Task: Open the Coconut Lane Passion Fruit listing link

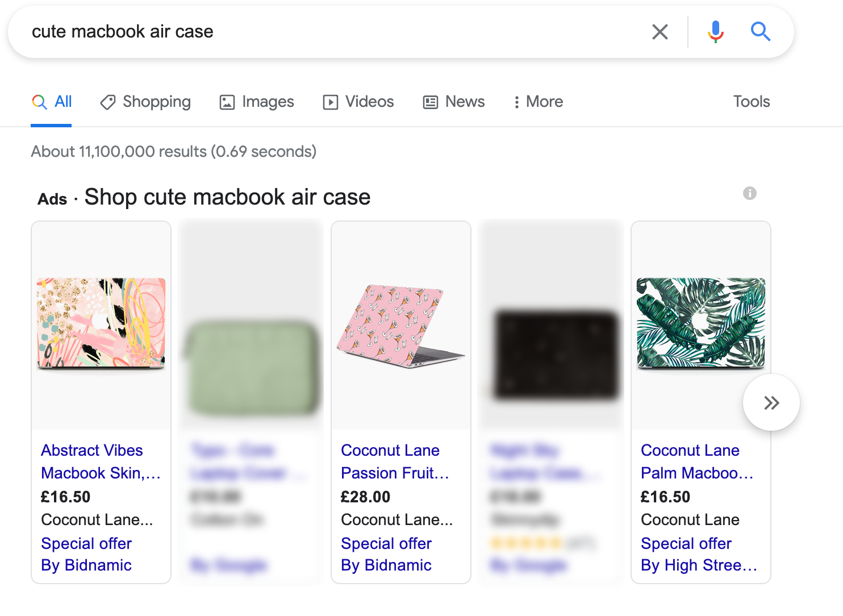Action: pos(395,461)
